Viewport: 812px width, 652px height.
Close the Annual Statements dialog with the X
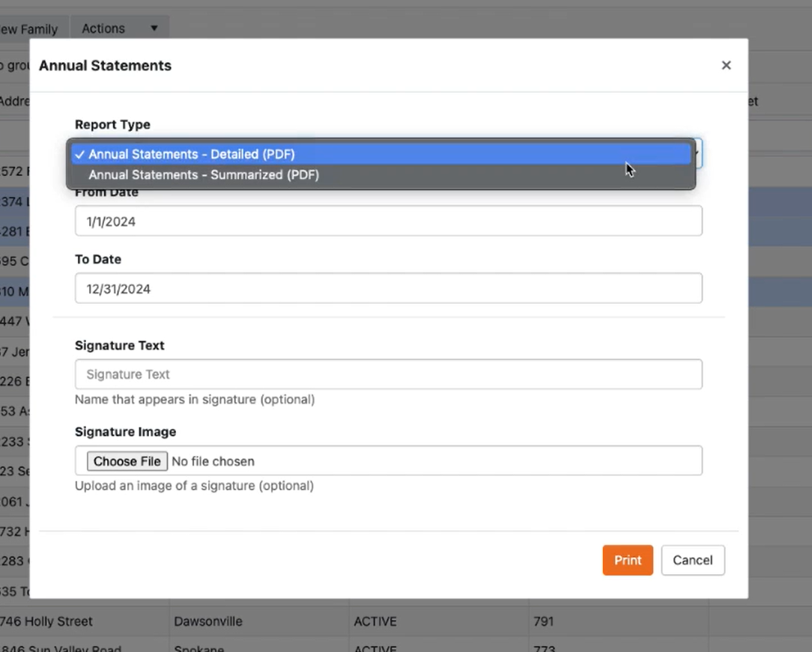[x=726, y=65]
